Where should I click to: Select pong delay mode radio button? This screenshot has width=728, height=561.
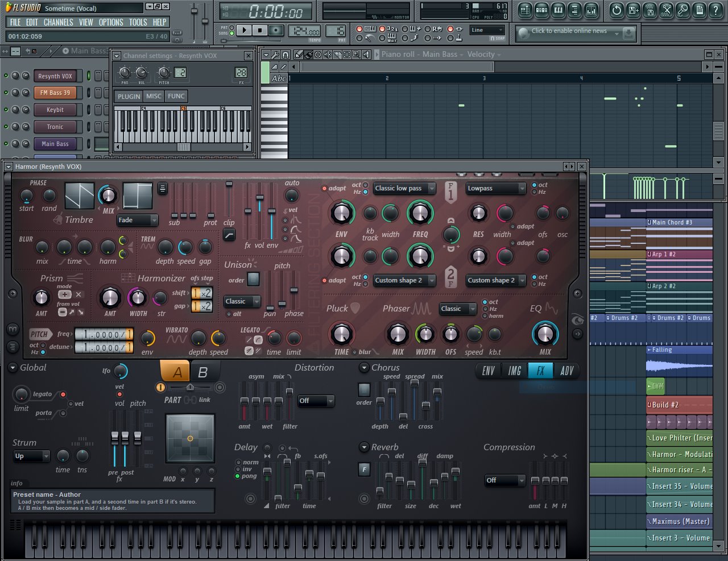coord(238,476)
